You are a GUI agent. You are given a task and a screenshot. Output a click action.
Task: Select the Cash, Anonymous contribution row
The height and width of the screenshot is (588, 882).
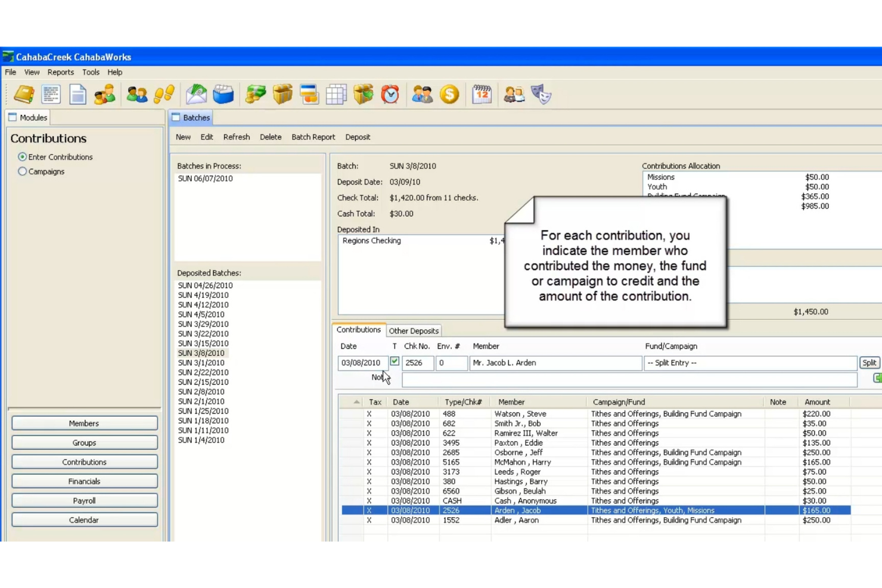click(x=596, y=501)
